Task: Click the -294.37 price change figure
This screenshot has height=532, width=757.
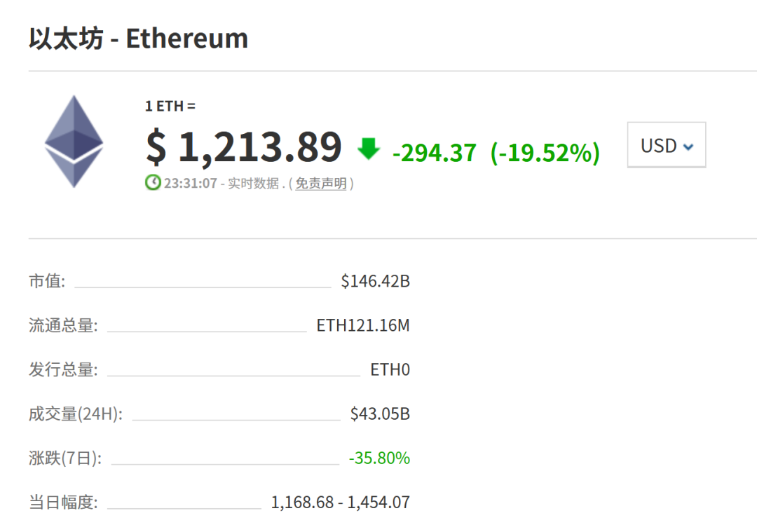Action: pyautogui.click(x=435, y=152)
